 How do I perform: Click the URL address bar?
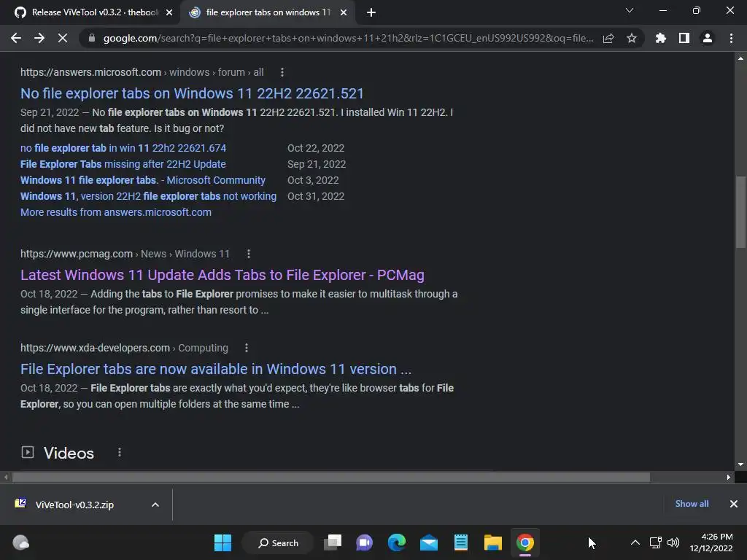(348, 38)
